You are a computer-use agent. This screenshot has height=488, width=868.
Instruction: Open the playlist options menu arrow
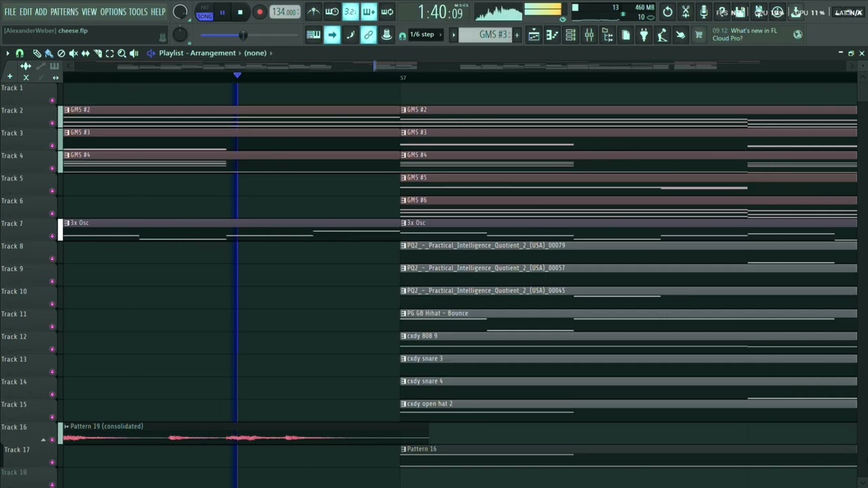[x=7, y=53]
